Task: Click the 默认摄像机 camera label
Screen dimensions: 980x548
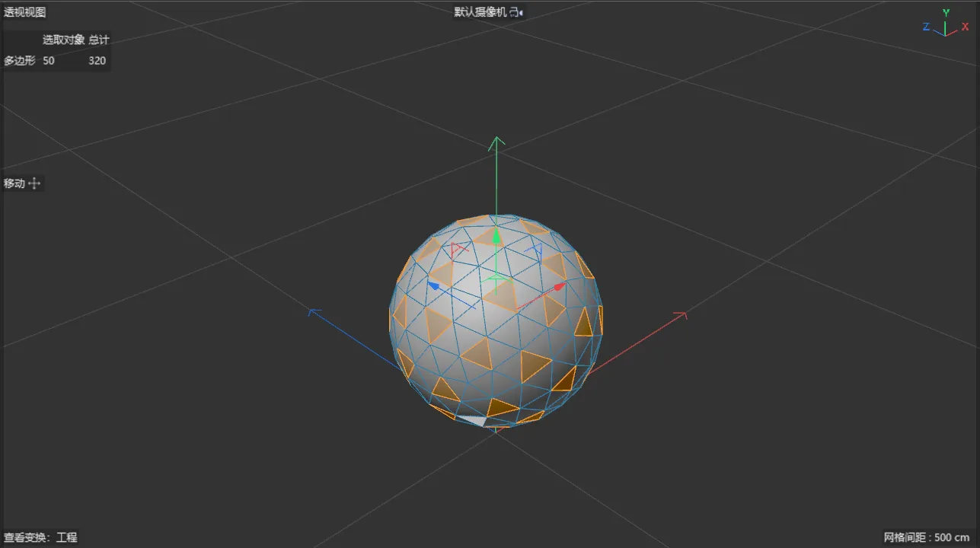Action: click(x=480, y=12)
